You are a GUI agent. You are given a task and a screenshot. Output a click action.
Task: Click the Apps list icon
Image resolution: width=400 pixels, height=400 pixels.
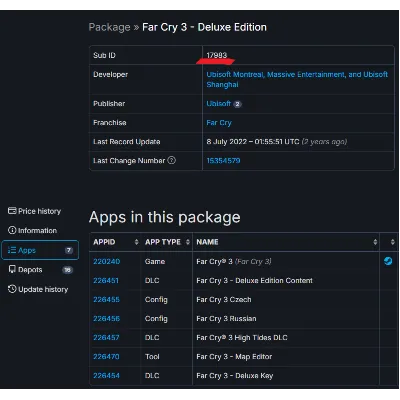coord(12,250)
